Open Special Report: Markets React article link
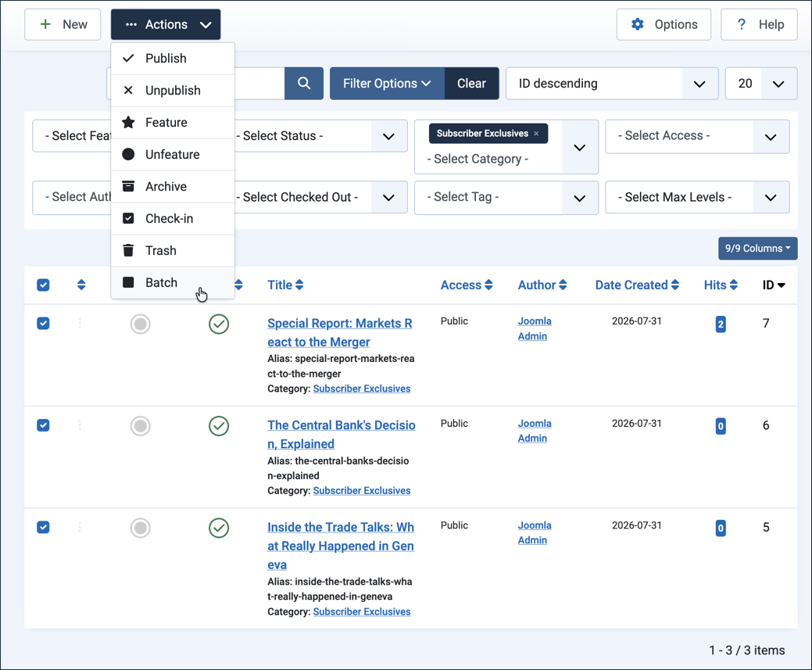Image resolution: width=812 pixels, height=670 pixels. pos(340,333)
